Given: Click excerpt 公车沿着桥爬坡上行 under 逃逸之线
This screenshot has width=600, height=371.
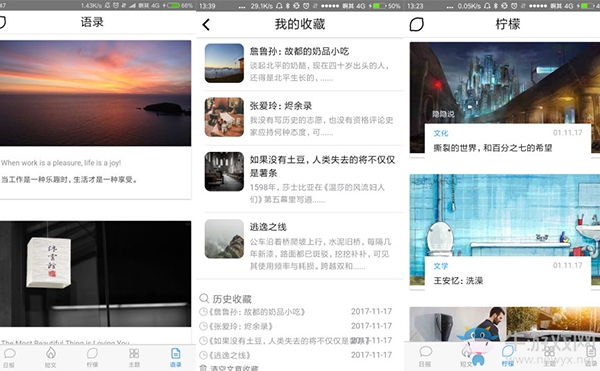Looking at the screenshot, I should click(x=321, y=254).
